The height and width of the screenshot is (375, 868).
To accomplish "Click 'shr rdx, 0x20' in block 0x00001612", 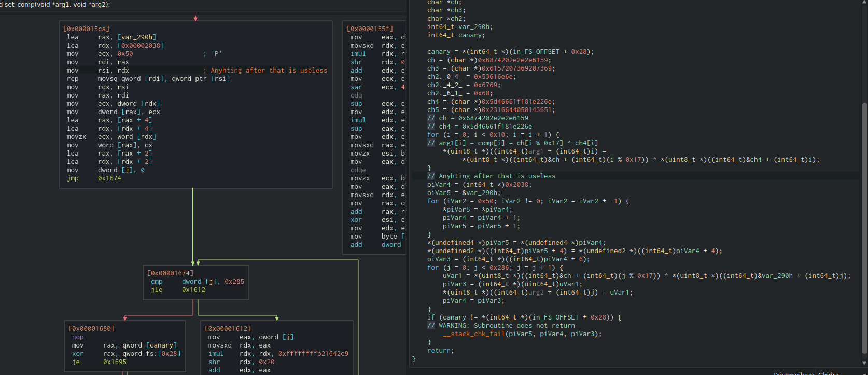I will [x=241, y=362].
